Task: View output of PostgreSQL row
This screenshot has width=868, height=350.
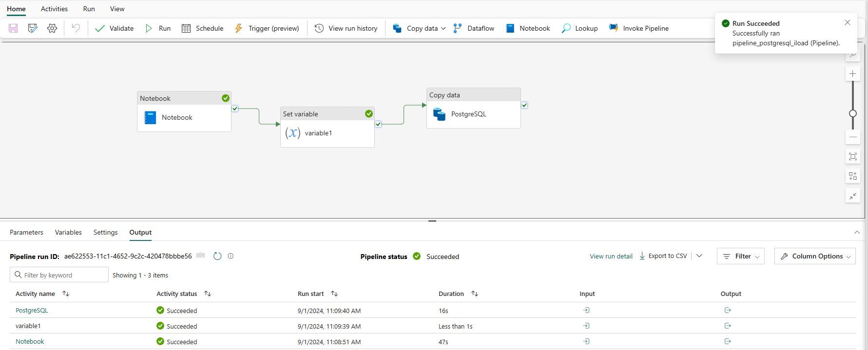Action: click(x=728, y=310)
